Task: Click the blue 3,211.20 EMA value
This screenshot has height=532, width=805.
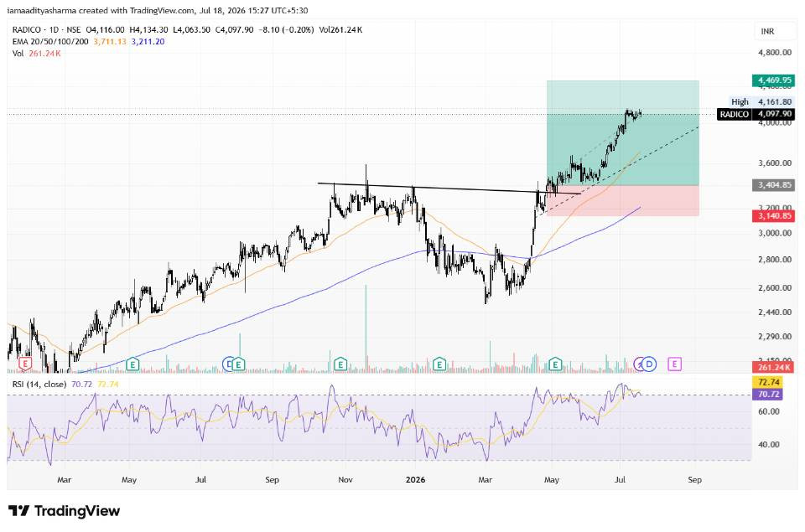Action: click(x=148, y=42)
